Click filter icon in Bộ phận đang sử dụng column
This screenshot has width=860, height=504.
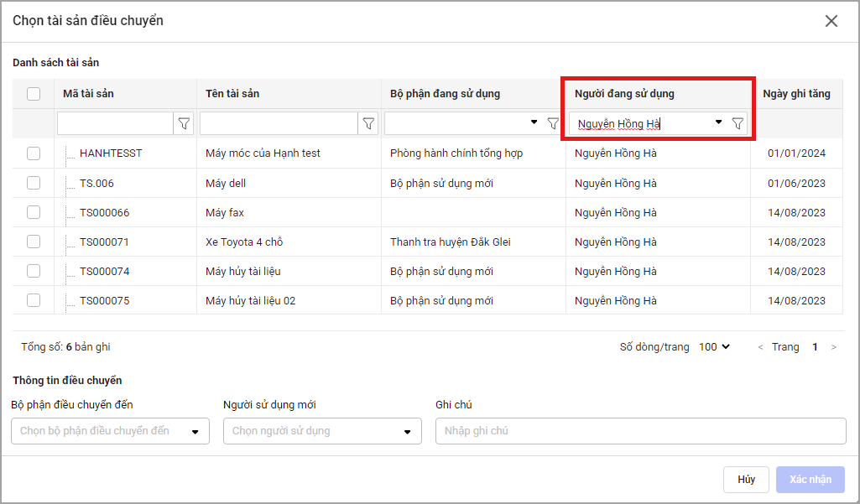(553, 124)
